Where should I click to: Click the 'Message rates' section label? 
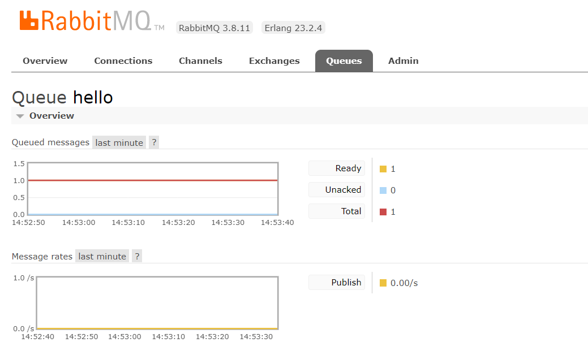tap(42, 257)
